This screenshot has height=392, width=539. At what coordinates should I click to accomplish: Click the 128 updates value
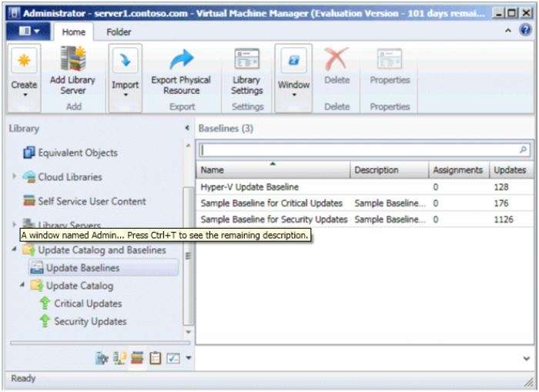[500, 187]
